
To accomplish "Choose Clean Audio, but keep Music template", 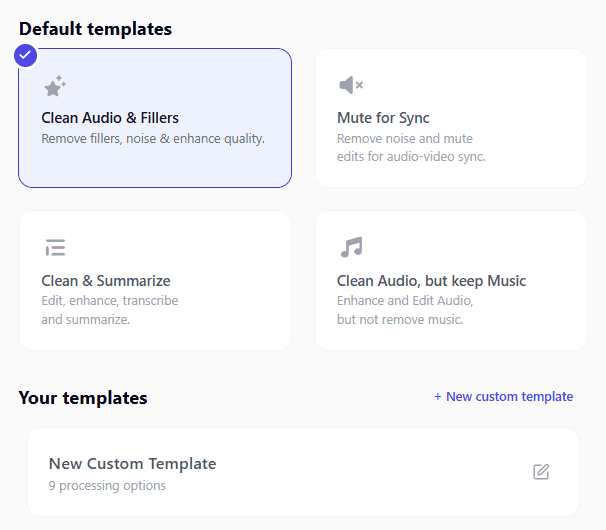I will 451,281.
